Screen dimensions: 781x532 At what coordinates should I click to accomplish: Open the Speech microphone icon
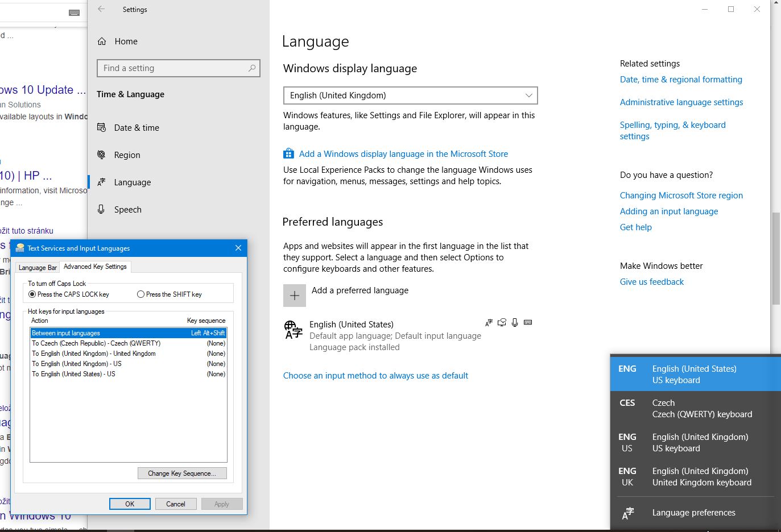point(102,209)
